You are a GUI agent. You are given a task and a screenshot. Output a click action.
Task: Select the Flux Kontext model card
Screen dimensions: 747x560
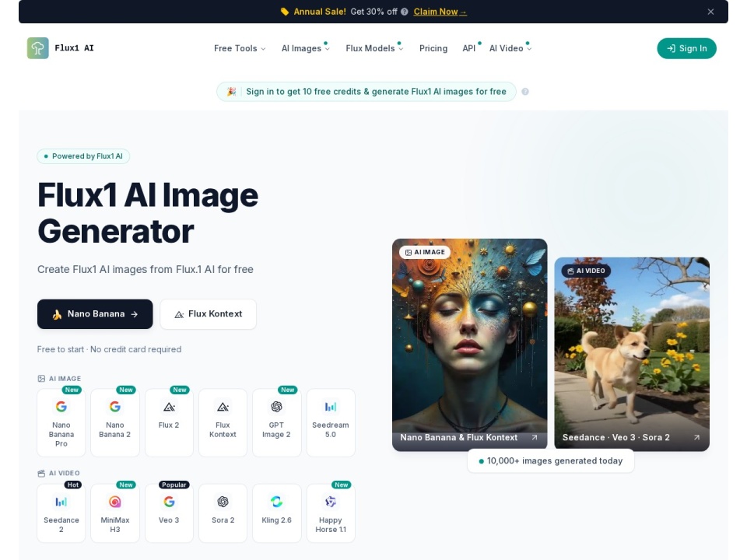click(223, 422)
